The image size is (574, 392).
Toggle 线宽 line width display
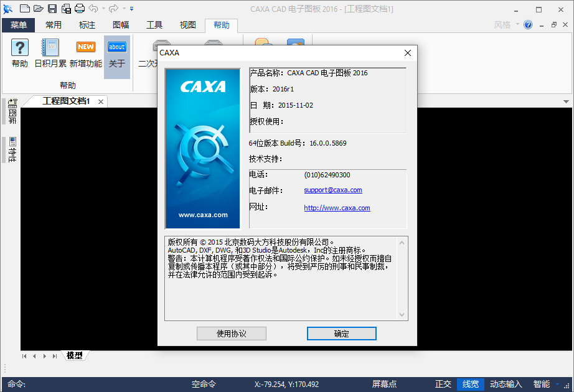471,385
